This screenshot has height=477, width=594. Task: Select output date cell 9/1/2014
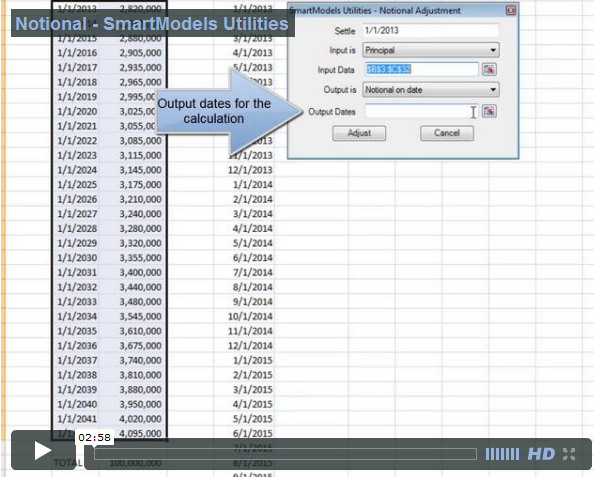coord(244,302)
